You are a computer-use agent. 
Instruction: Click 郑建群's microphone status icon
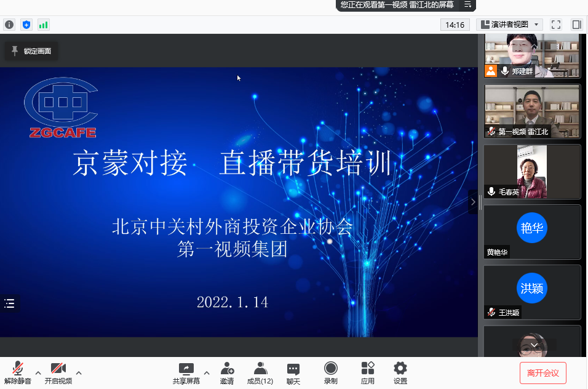coord(505,71)
